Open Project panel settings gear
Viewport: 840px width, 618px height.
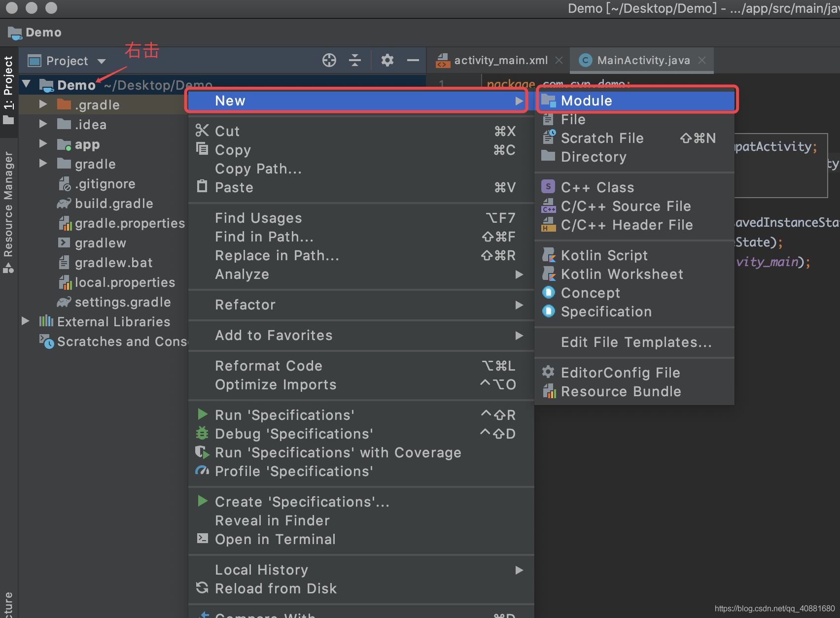point(387,60)
